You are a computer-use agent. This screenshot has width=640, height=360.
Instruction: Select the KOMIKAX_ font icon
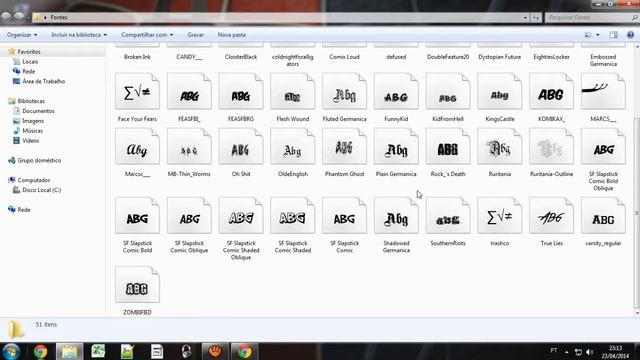coord(551,91)
